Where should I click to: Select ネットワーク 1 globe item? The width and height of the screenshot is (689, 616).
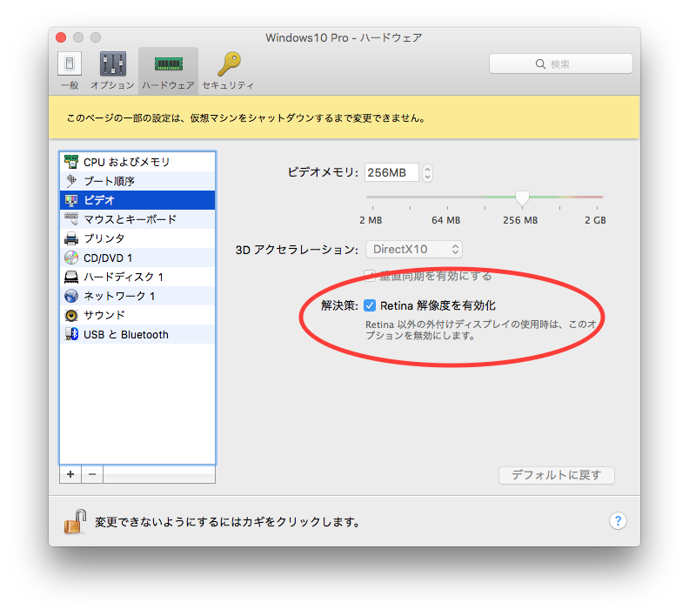137,296
